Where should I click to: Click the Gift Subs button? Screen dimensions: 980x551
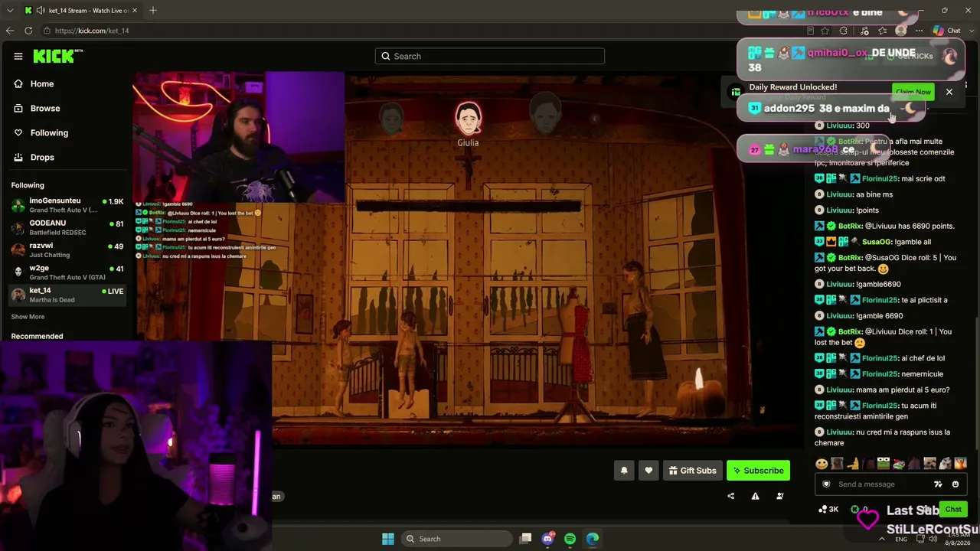click(691, 471)
